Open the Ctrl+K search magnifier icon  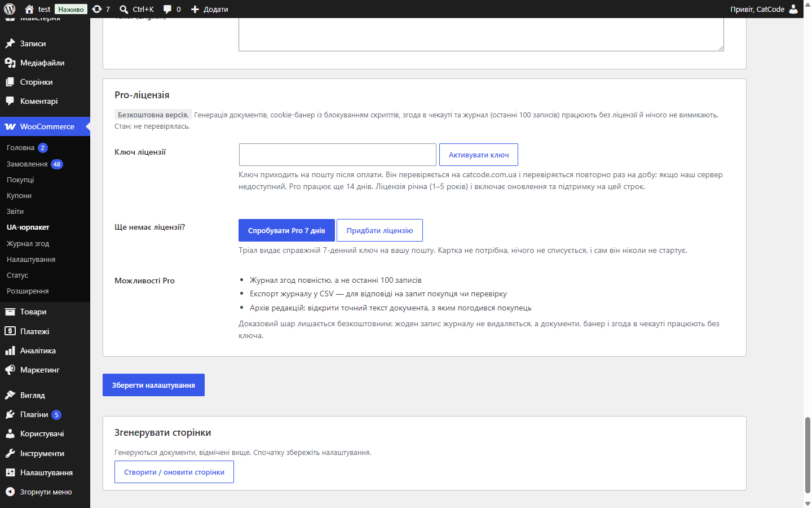[x=124, y=9]
